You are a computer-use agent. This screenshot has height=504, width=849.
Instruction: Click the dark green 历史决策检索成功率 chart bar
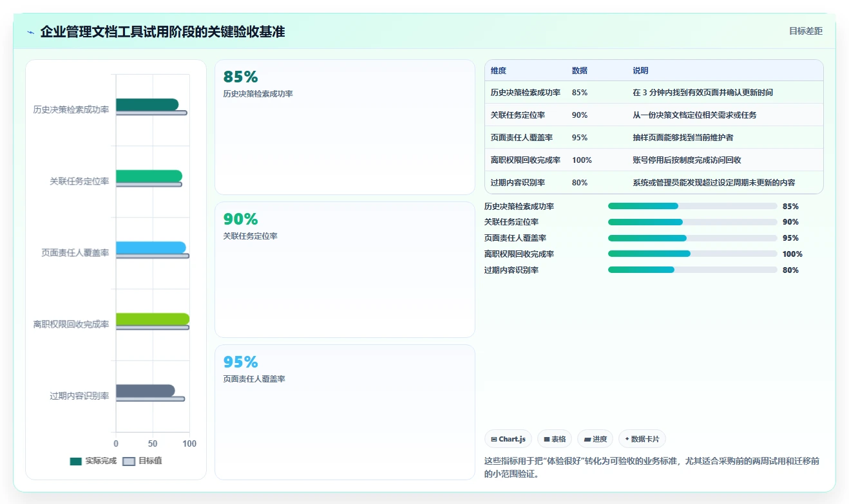(147, 104)
